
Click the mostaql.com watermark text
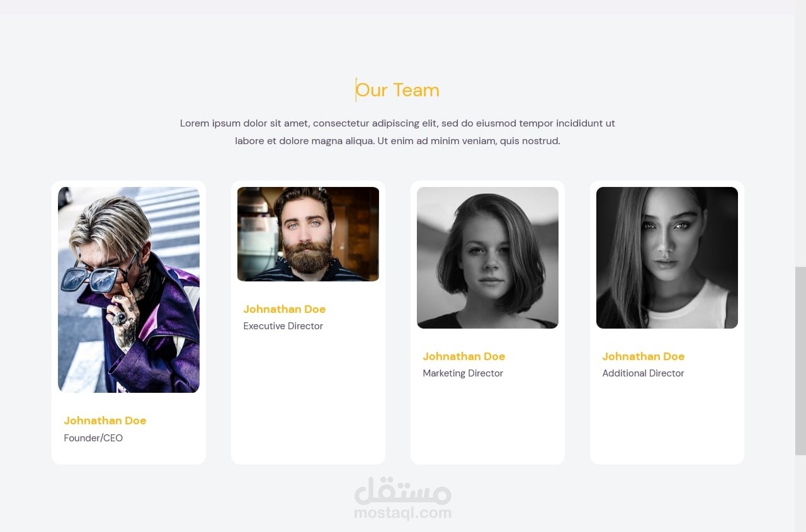[x=403, y=513]
